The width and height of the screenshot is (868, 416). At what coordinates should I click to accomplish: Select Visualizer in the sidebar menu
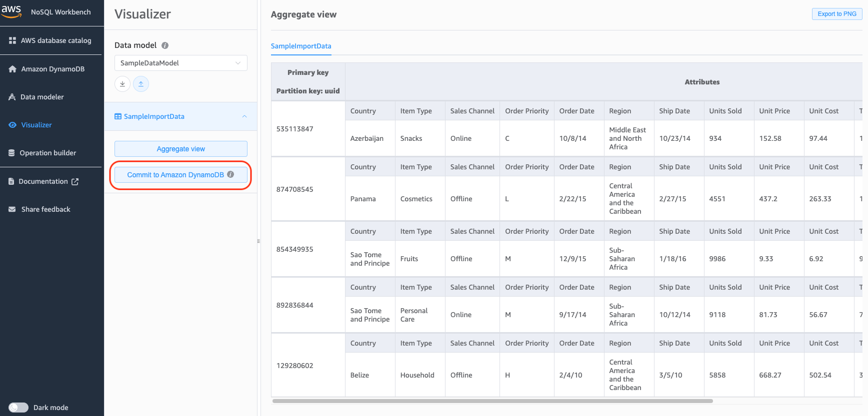click(x=36, y=125)
